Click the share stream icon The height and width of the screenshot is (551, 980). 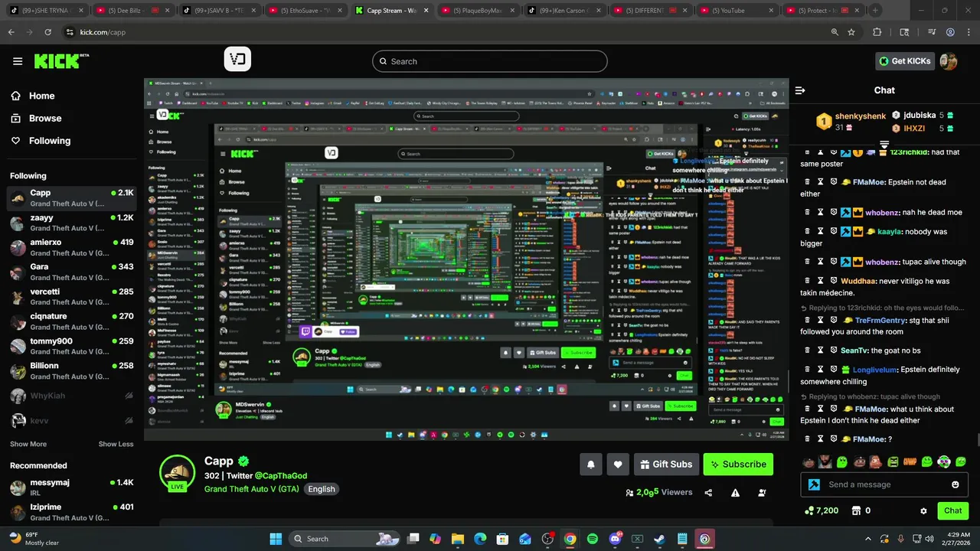(708, 493)
